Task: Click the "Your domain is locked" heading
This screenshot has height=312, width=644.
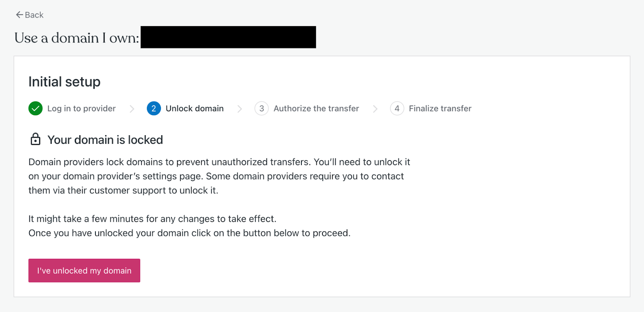Action: 105,140
